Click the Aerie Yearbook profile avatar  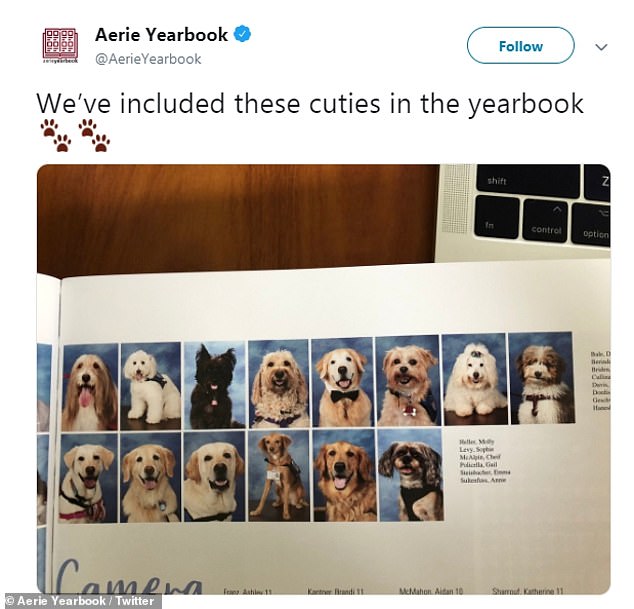coord(60,45)
